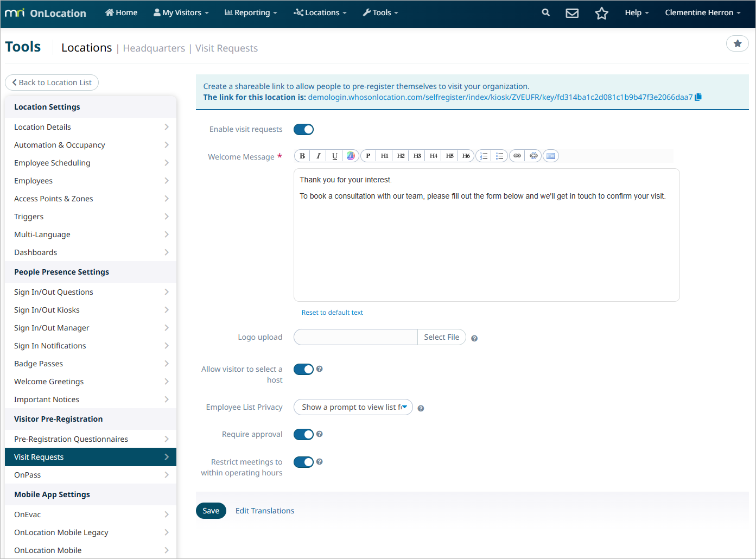Image resolution: width=756 pixels, height=559 pixels.
Task: Open messages via the envelope icon
Action: [x=572, y=13]
